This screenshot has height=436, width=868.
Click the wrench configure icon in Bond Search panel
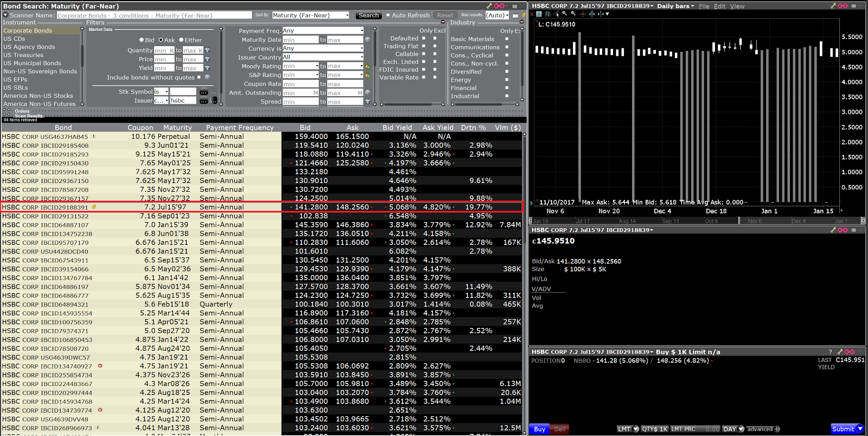pyautogui.click(x=489, y=6)
